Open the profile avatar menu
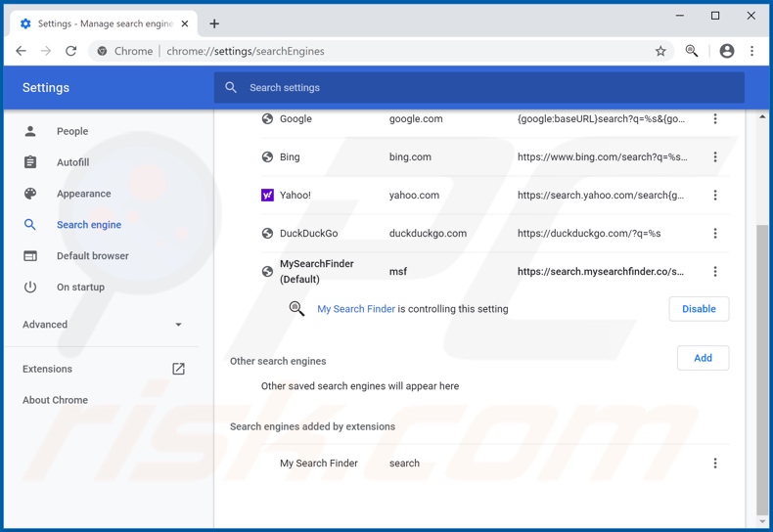This screenshot has width=773, height=532. pyautogui.click(x=727, y=51)
